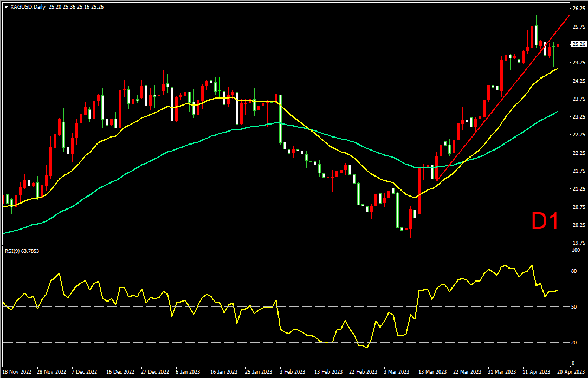Click the 11 Apr 2023 date label

[x=537, y=372]
